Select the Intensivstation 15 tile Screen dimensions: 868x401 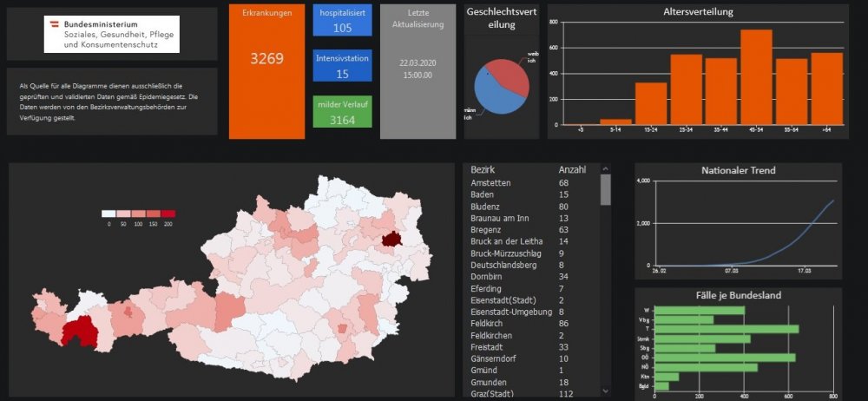(x=342, y=66)
